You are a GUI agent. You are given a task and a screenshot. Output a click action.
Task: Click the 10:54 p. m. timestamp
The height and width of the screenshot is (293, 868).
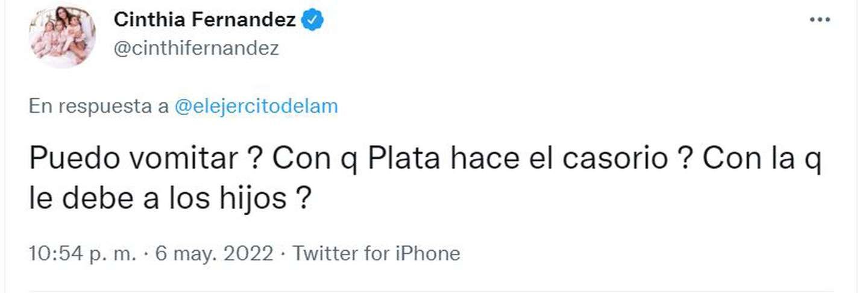coord(83,254)
